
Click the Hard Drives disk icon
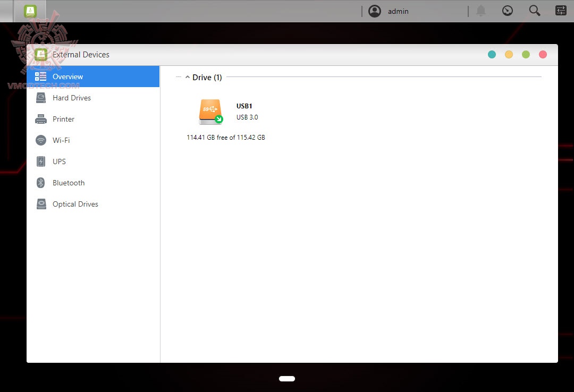coord(41,98)
